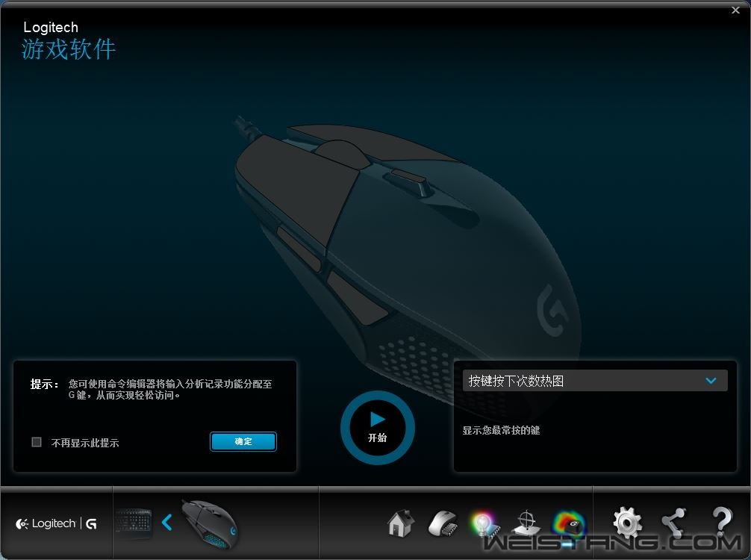Start recording with the 开始 button

tap(378, 428)
